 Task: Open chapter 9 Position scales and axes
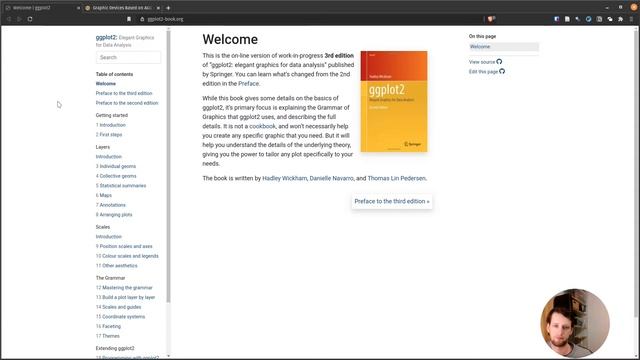[124, 247]
